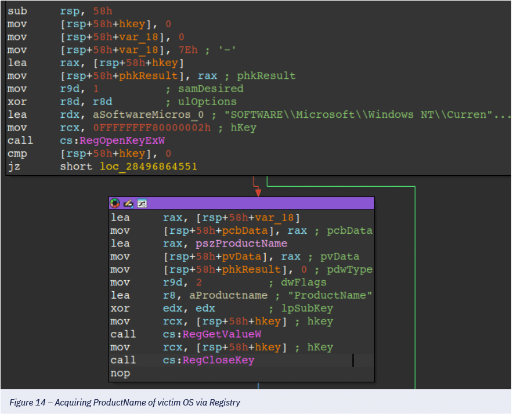This screenshot has height=420, width=513.
Task: Click the node color palette icon
Action: coord(115,204)
